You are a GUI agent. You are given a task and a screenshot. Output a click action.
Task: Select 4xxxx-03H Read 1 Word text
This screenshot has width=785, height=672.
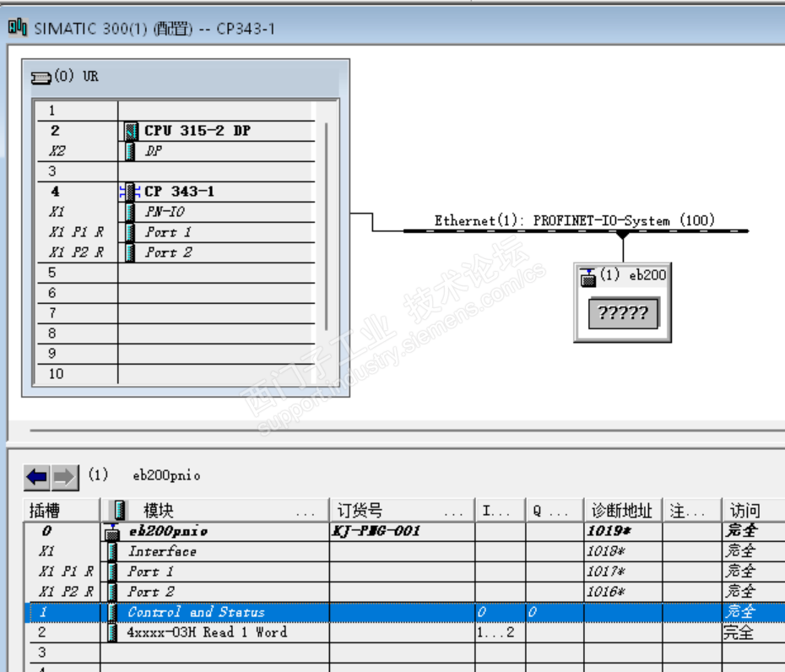point(208,632)
